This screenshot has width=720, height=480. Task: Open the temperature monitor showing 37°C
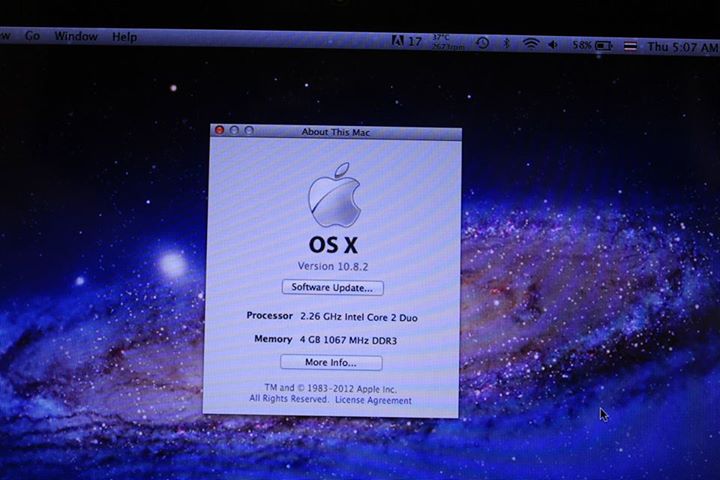(x=448, y=42)
